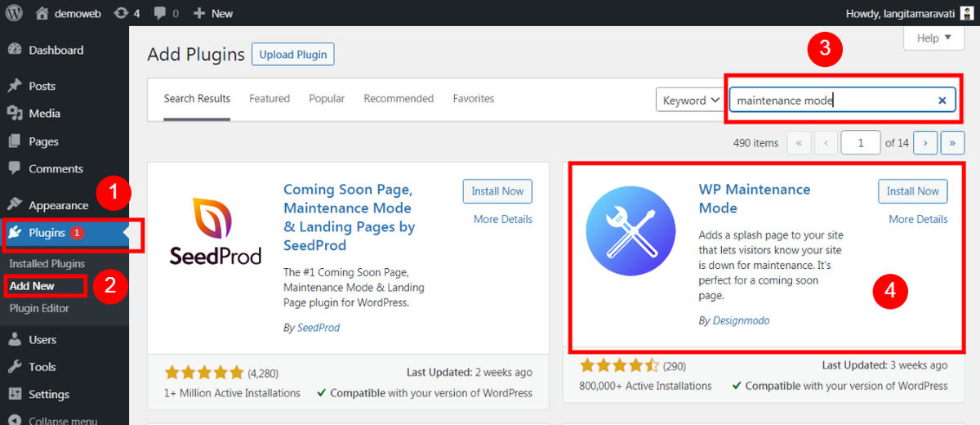The height and width of the screenshot is (425, 980).
Task: Click the SeedProd author link
Action: 318,328
